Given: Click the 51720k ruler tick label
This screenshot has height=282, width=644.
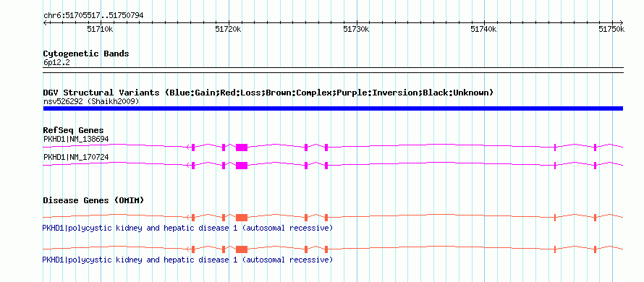Looking at the screenshot, I should (229, 29).
